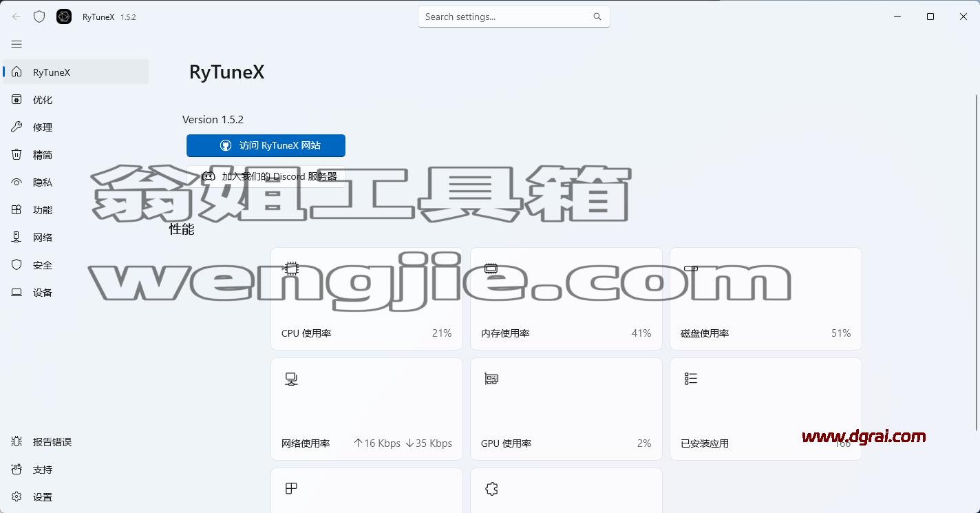Open the 设备 device page
980x513 pixels.
point(76,292)
